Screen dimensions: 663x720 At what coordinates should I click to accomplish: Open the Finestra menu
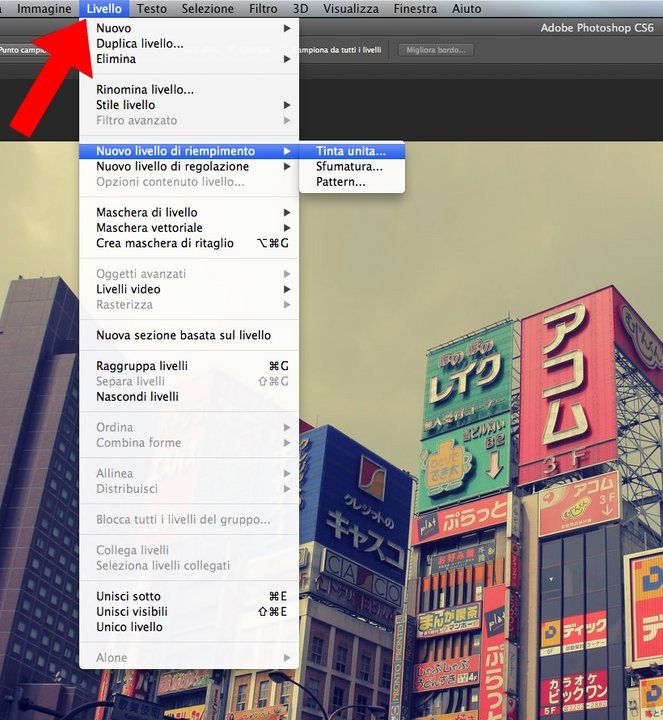click(415, 9)
